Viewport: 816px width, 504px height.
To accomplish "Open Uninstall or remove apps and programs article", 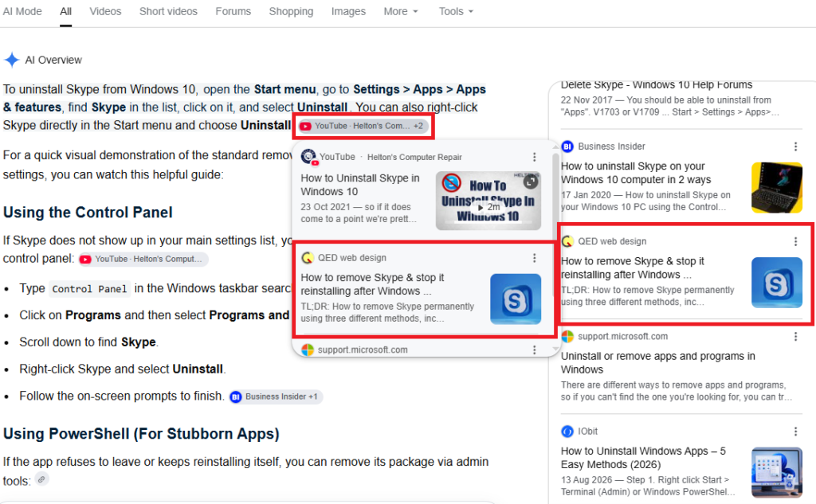I will 657,362.
